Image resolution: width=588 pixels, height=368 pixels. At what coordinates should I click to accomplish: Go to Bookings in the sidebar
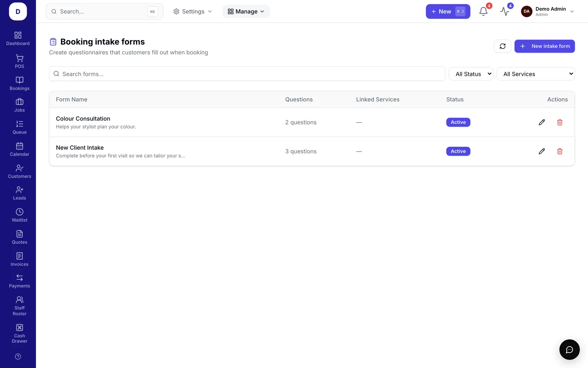19,84
